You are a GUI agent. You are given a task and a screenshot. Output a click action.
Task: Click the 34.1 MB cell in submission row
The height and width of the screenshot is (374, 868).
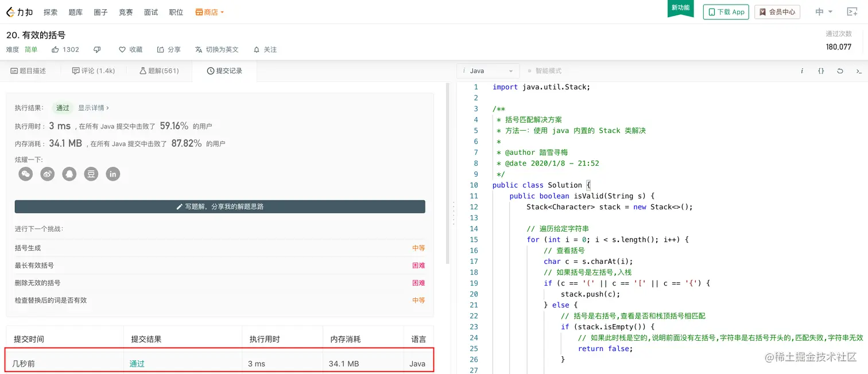(x=344, y=364)
